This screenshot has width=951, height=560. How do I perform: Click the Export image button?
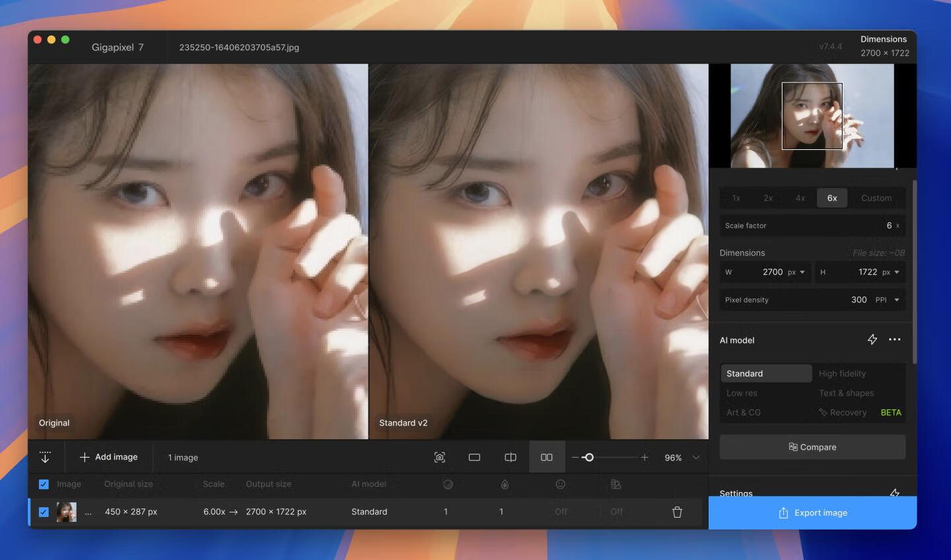pyautogui.click(x=812, y=513)
